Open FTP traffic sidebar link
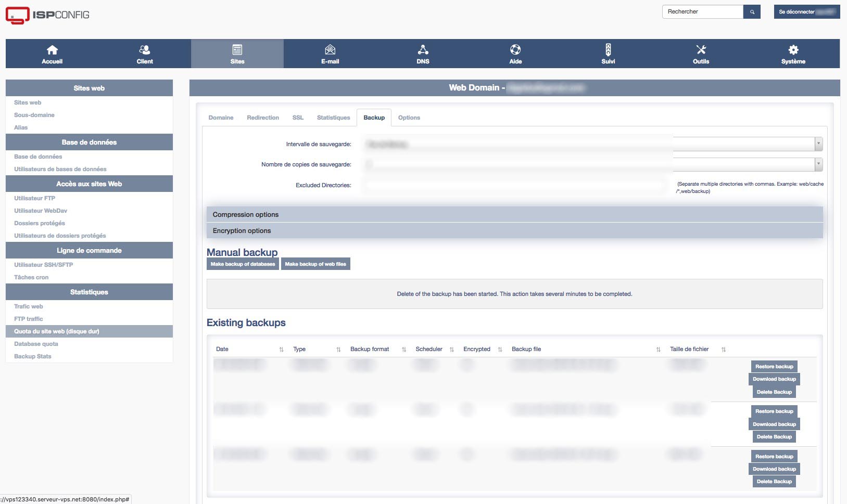 pyautogui.click(x=29, y=319)
